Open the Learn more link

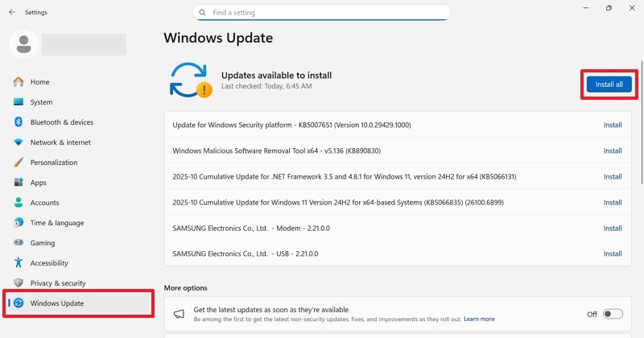click(479, 319)
